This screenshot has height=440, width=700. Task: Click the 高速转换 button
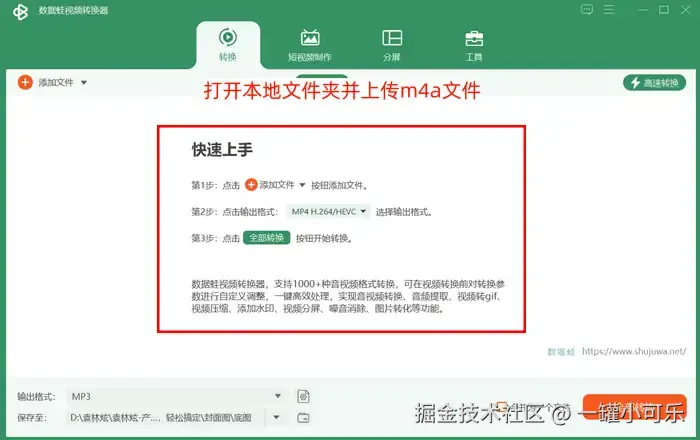pyautogui.click(x=654, y=83)
